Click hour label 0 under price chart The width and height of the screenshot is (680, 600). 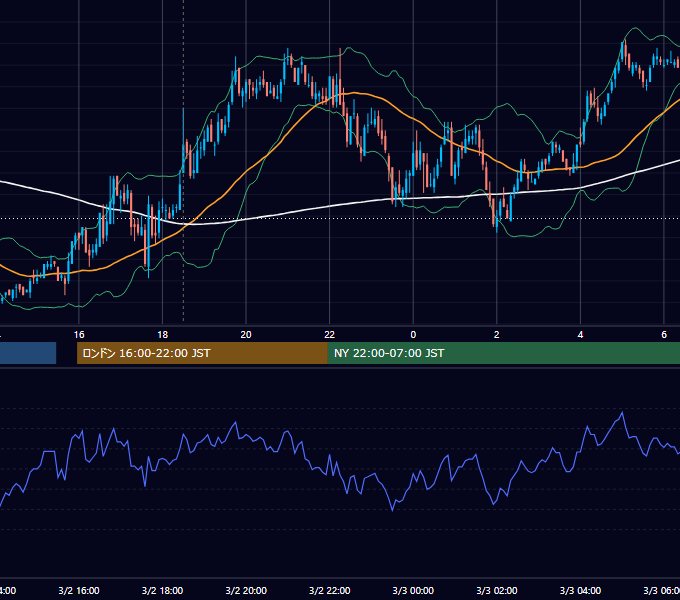coord(413,334)
